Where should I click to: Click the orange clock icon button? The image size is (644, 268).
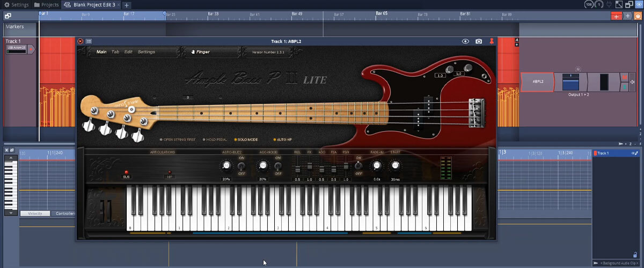[638, 16]
